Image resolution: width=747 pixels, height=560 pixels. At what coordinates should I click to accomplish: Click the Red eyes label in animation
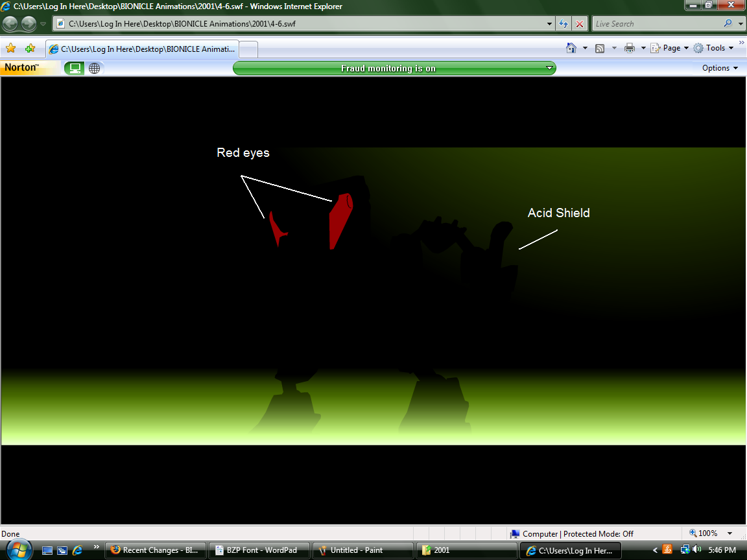243,153
